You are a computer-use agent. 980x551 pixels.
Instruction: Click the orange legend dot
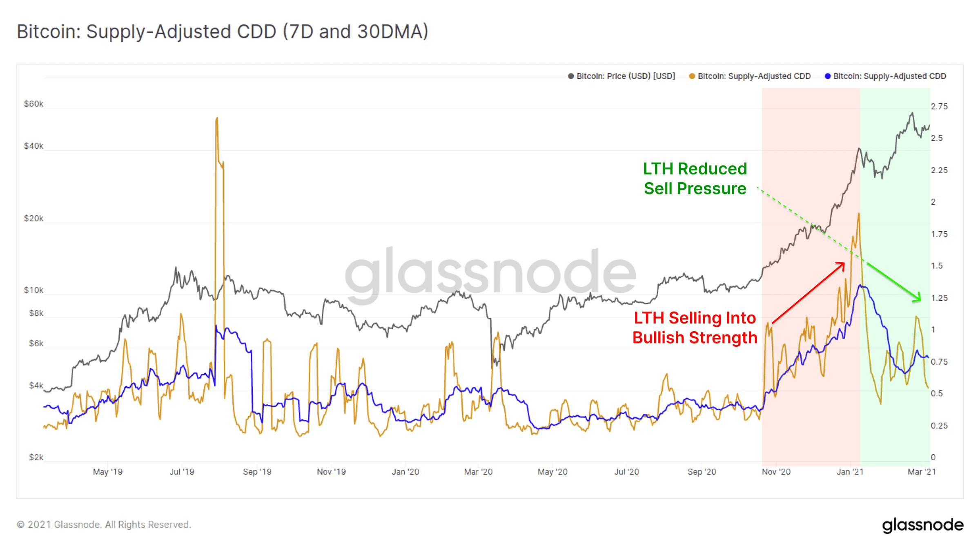point(692,76)
